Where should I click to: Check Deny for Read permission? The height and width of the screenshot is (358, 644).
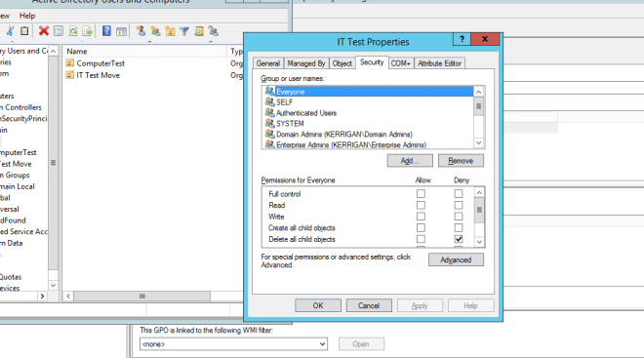(x=459, y=205)
